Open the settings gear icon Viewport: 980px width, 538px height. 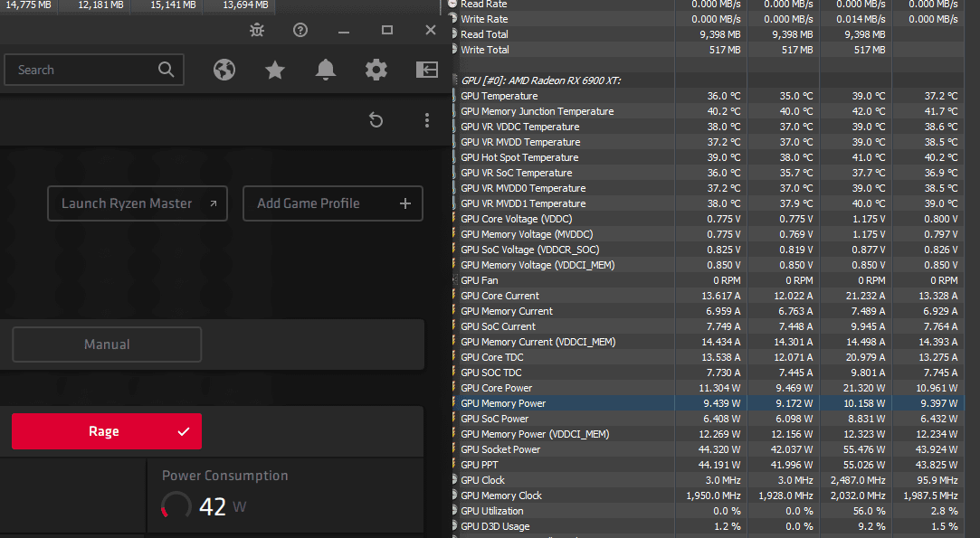point(376,70)
